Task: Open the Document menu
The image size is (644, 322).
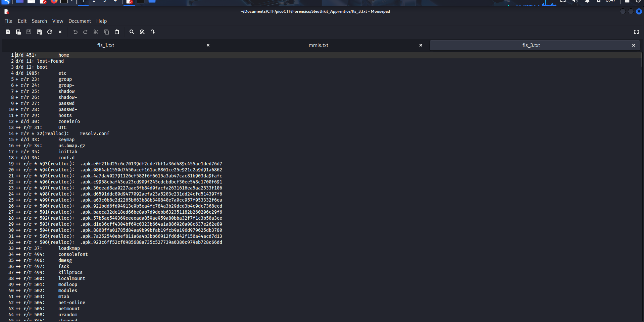Action: pos(80,21)
